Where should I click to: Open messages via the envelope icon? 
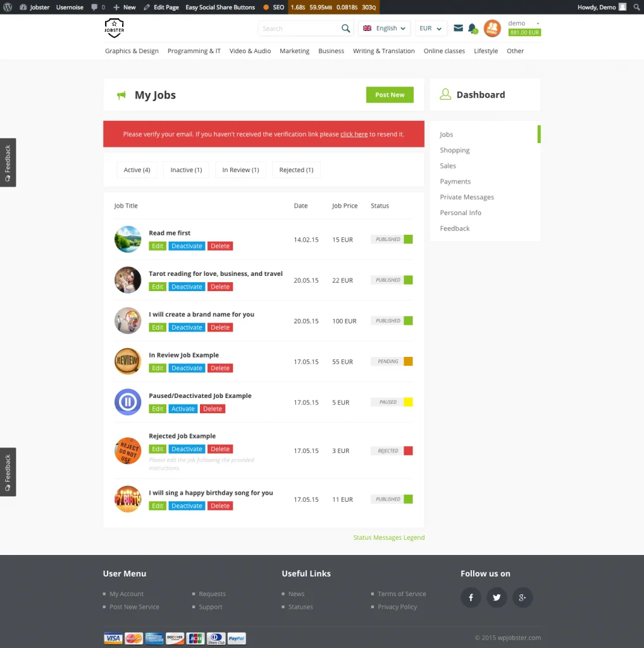[458, 28]
